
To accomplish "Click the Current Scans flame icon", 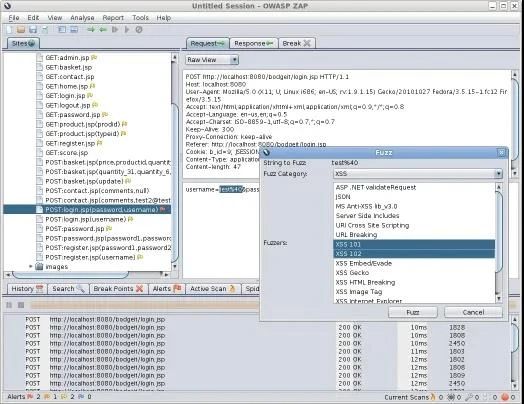I will [433, 397].
